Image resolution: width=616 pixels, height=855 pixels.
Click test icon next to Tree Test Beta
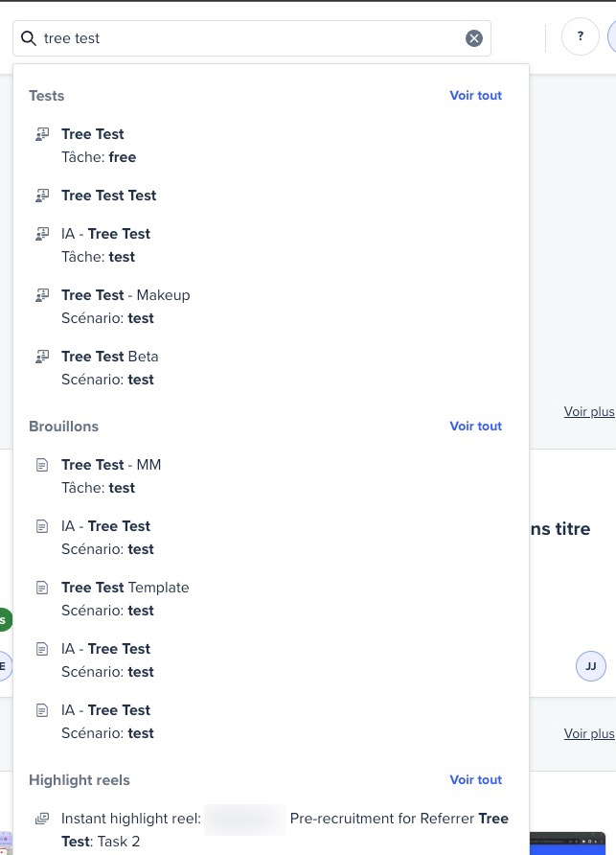pos(42,357)
